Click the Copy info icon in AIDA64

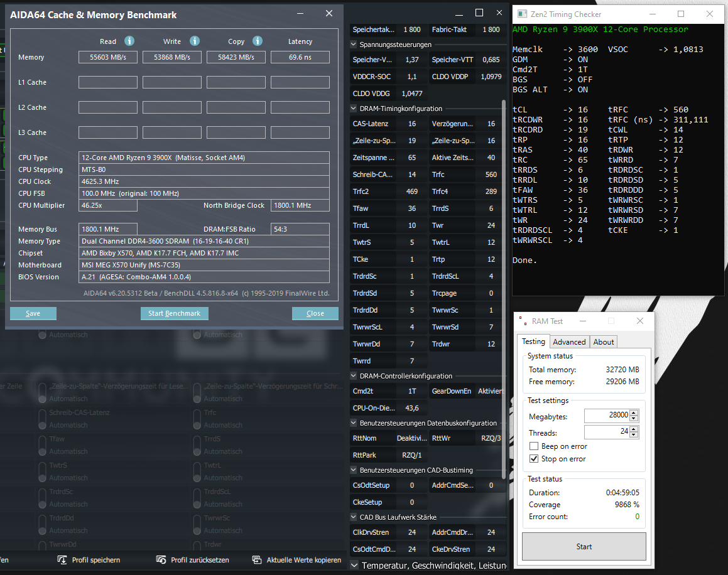click(257, 41)
